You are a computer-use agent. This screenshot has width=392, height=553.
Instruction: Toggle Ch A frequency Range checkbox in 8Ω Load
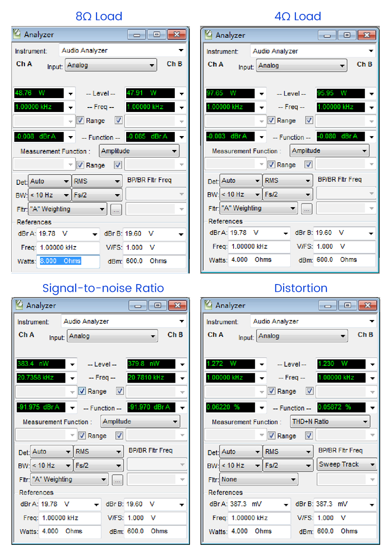[80, 120]
